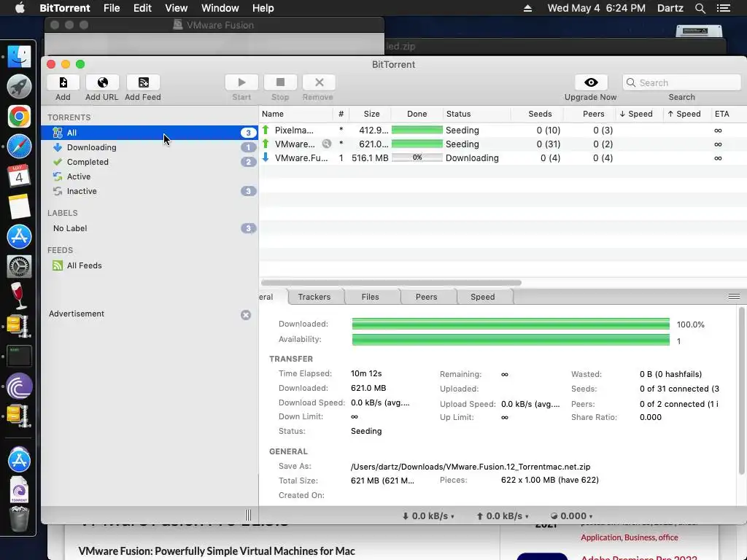The height and width of the screenshot is (560, 747).
Task: Open the share ratio 0.000 dropdown
Action: (572, 516)
